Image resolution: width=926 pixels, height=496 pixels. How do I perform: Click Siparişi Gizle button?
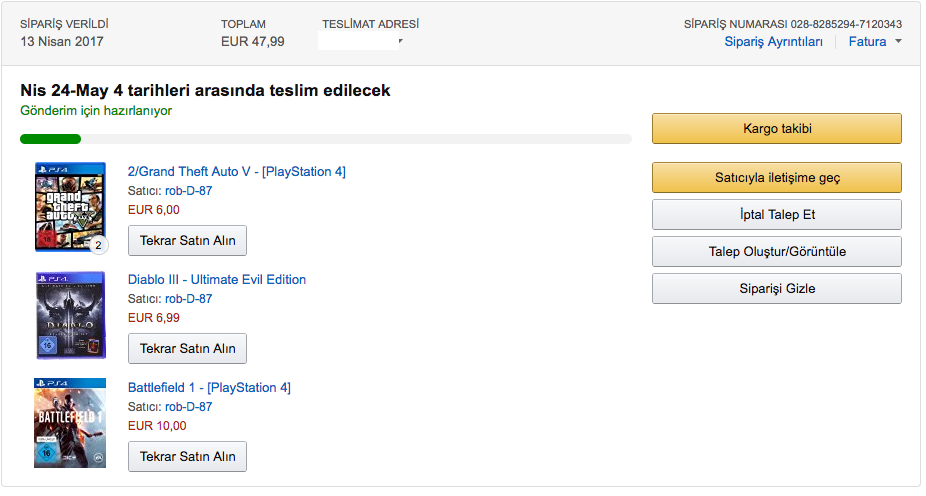(x=776, y=288)
